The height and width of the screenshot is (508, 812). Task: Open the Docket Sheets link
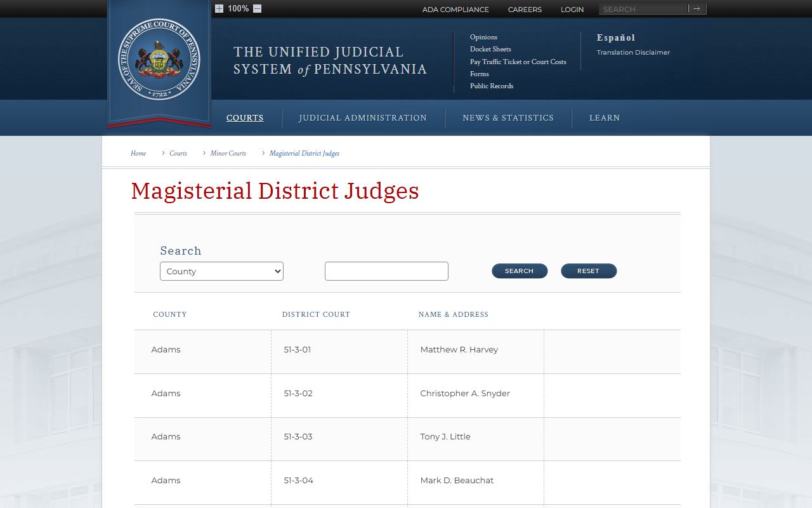tap(490, 50)
